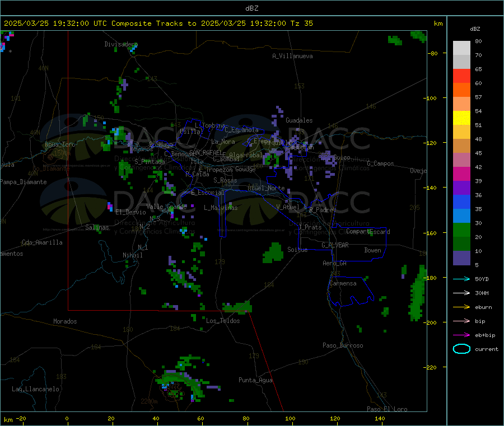
Task: Select the pink bip arrow legend symbol
Action: coord(461,321)
